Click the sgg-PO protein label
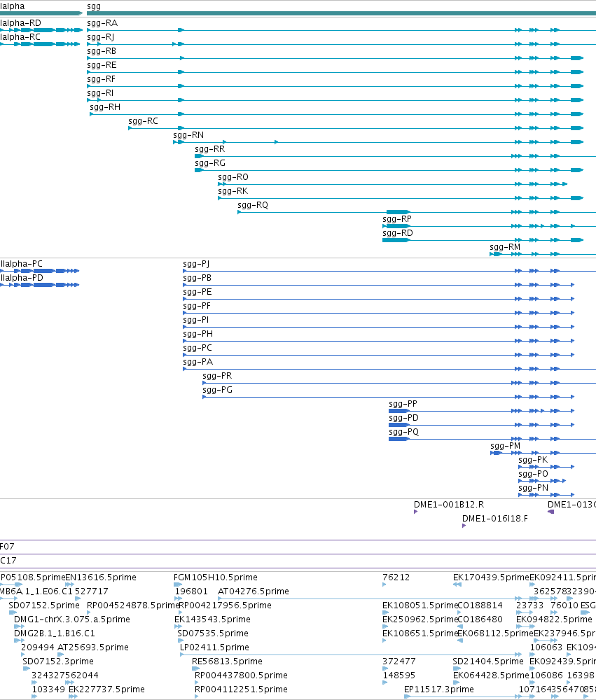 coord(533,474)
